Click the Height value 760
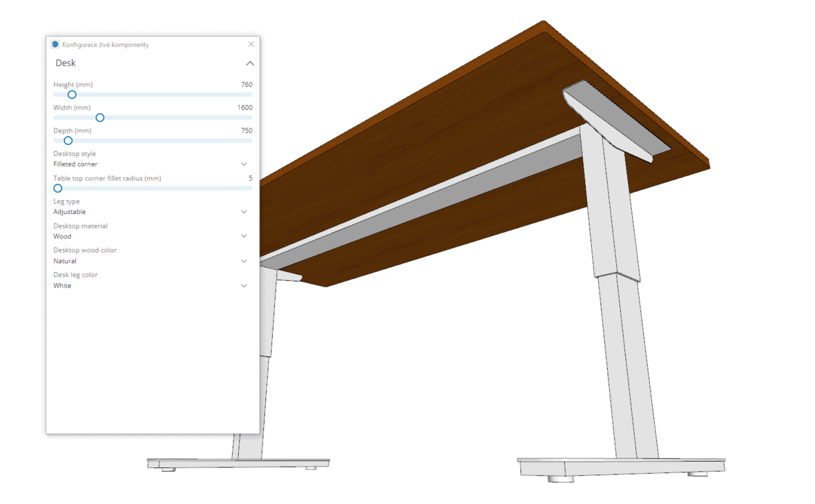The image size is (815, 504). (x=246, y=85)
